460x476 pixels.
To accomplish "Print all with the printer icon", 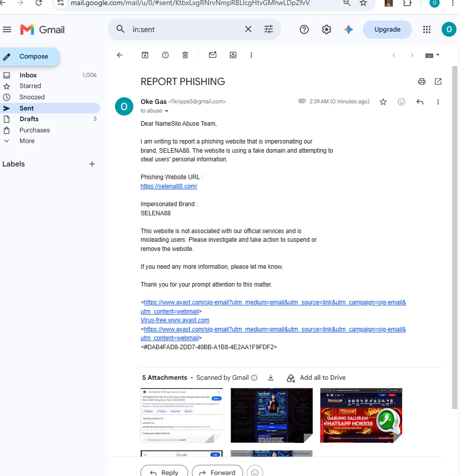I will pos(421,81).
